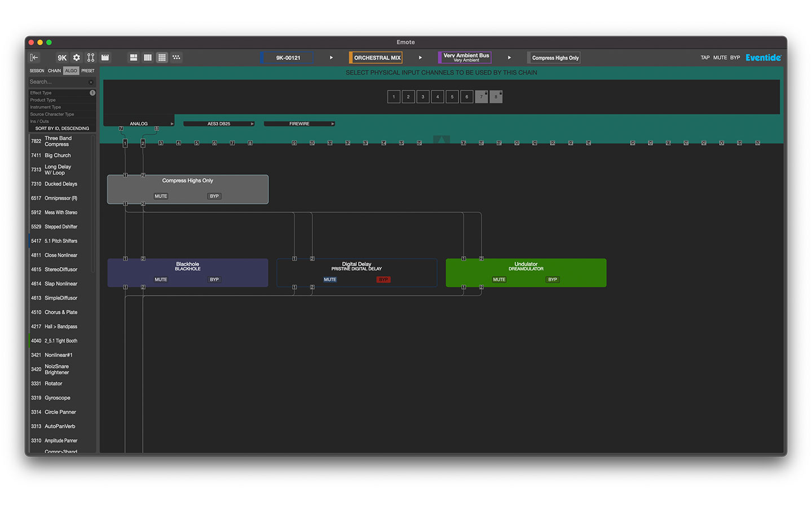Viewport: 812px width, 508px height.
Task: Click the global MUTE button in header
Action: click(720, 58)
